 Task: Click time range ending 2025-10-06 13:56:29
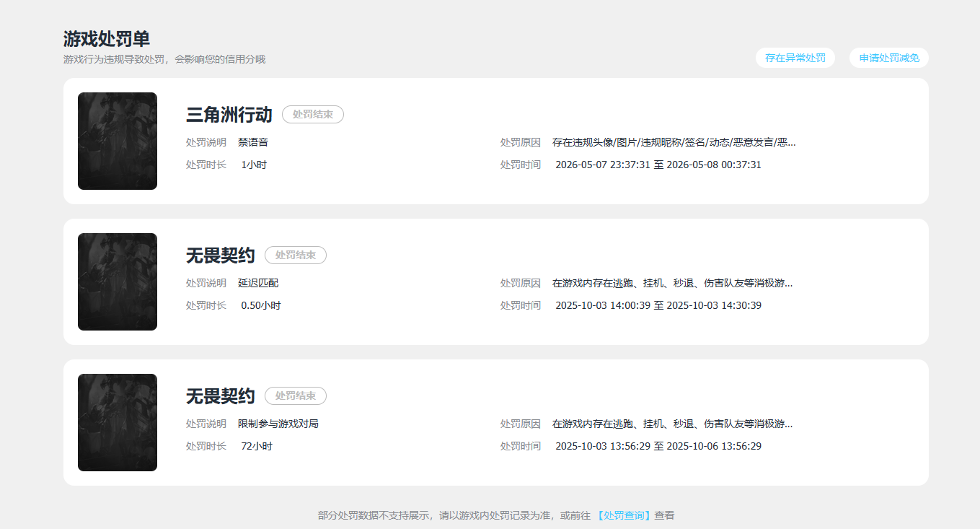pyautogui.click(x=658, y=446)
